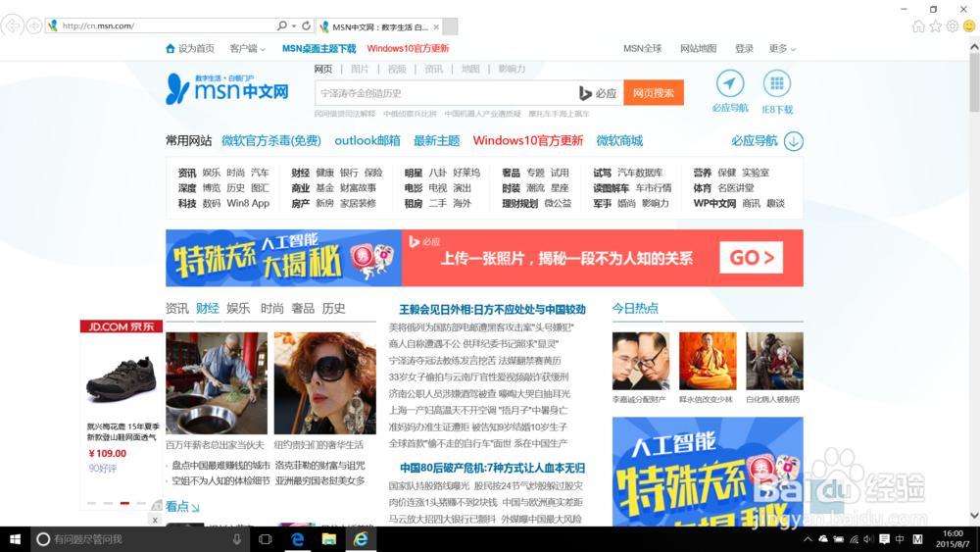The width and height of the screenshot is (980, 552).
Task: Click the page scrollbar down arrow
Action: pyautogui.click(x=974, y=515)
